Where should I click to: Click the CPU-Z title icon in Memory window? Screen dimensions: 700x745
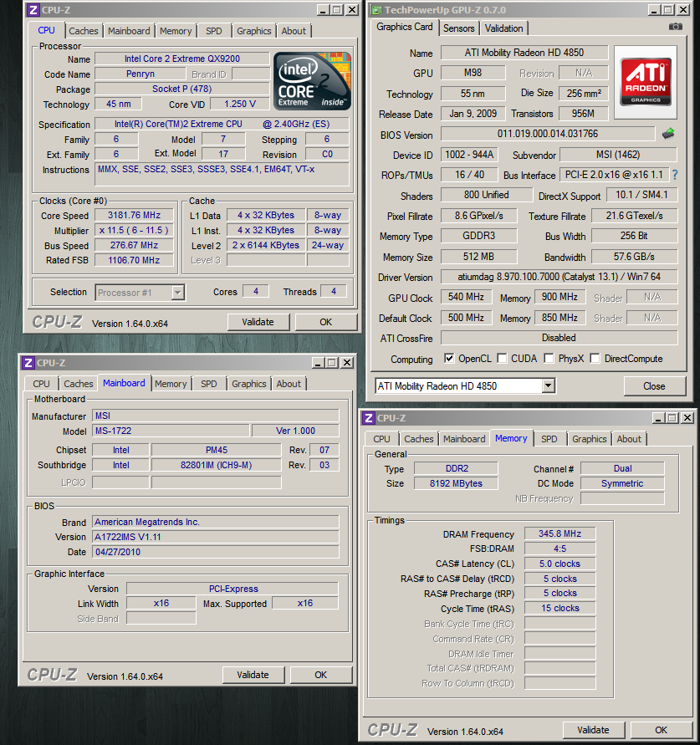pos(368,418)
